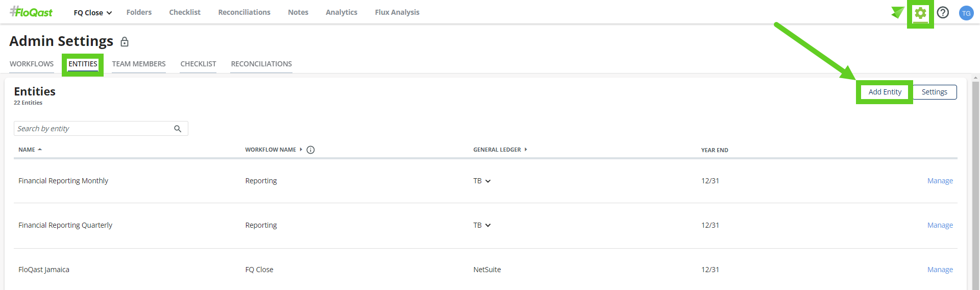980x290 pixels.
Task: Click the Workflow Name info icon
Action: pos(310,150)
